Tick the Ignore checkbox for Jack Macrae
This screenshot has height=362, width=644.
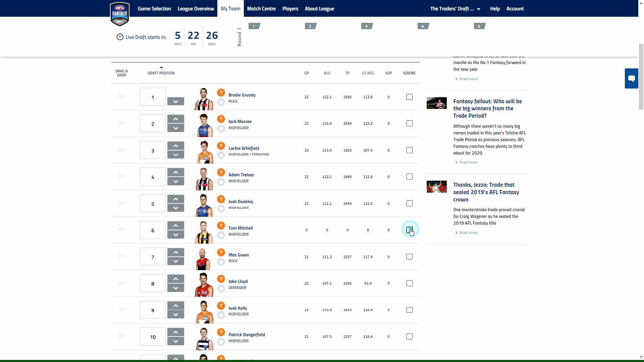[409, 123]
